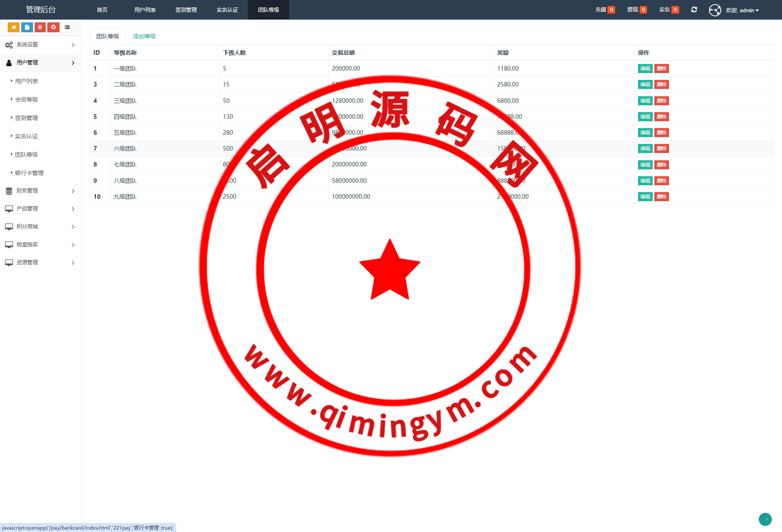Click the 充值 notification counter
This screenshot has width=782, height=532.
(x=605, y=10)
